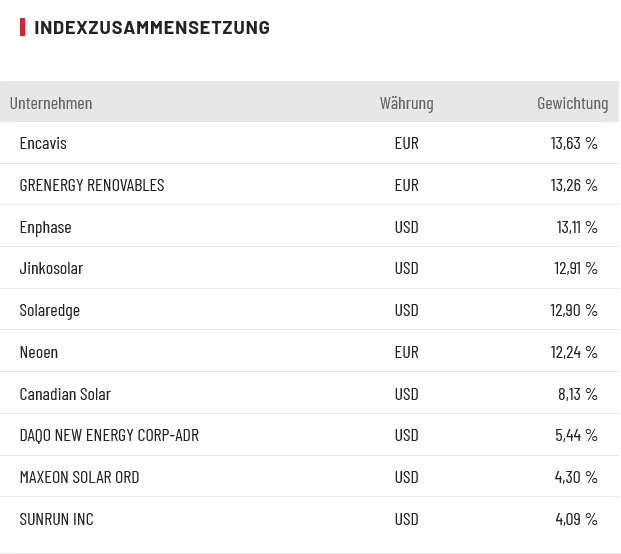The height and width of the screenshot is (554, 621).
Task: Click Canadian Solar weighting 8,13 %
Action: coord(578,394)
